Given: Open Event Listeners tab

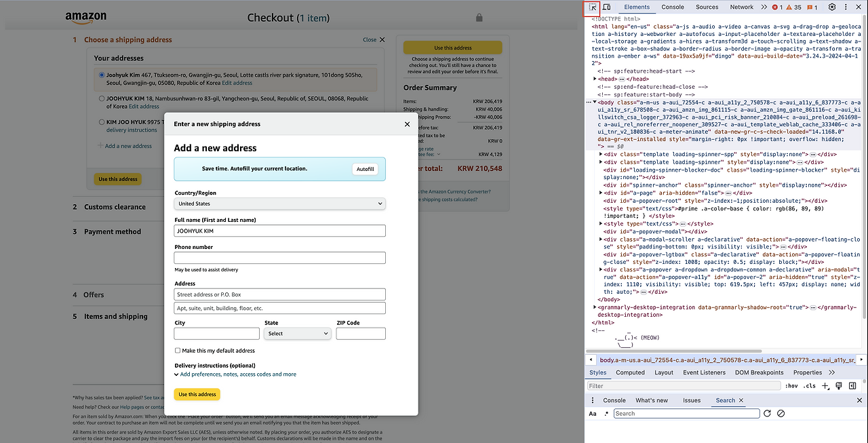Looking at the screenshot, I should click(704, 372).
